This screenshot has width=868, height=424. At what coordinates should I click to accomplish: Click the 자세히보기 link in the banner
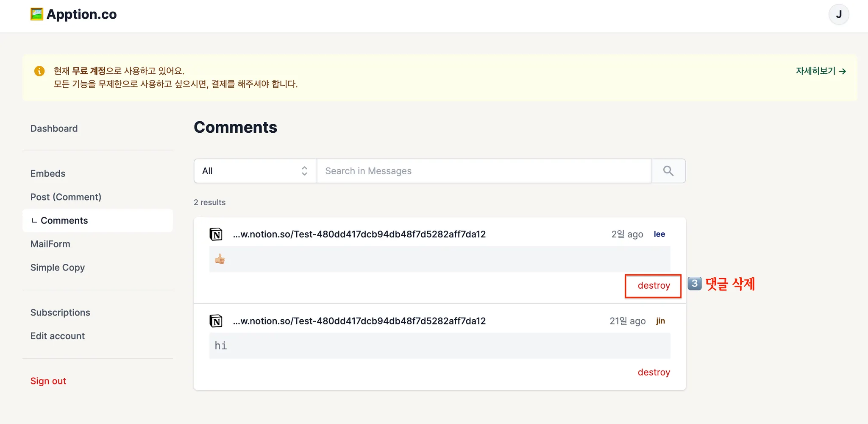tap(821, 71)
